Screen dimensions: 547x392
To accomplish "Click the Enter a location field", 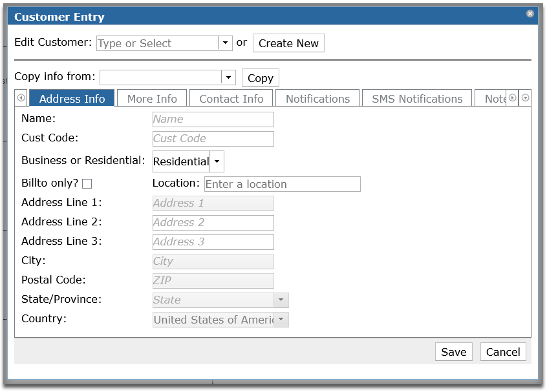I will coord(282,184).
